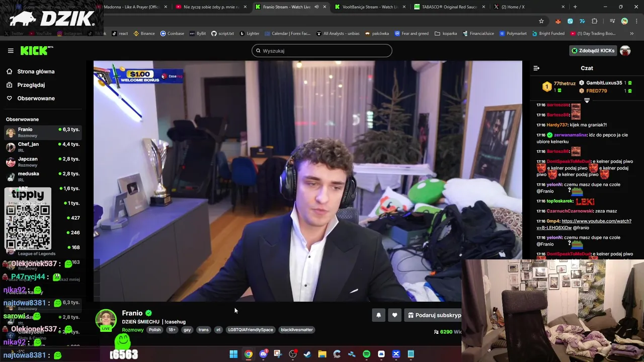The width and height of the screenshot is (644, 362).
Task: Switch to Madonna - Like A Prayer tab
Action: [131, 7]
